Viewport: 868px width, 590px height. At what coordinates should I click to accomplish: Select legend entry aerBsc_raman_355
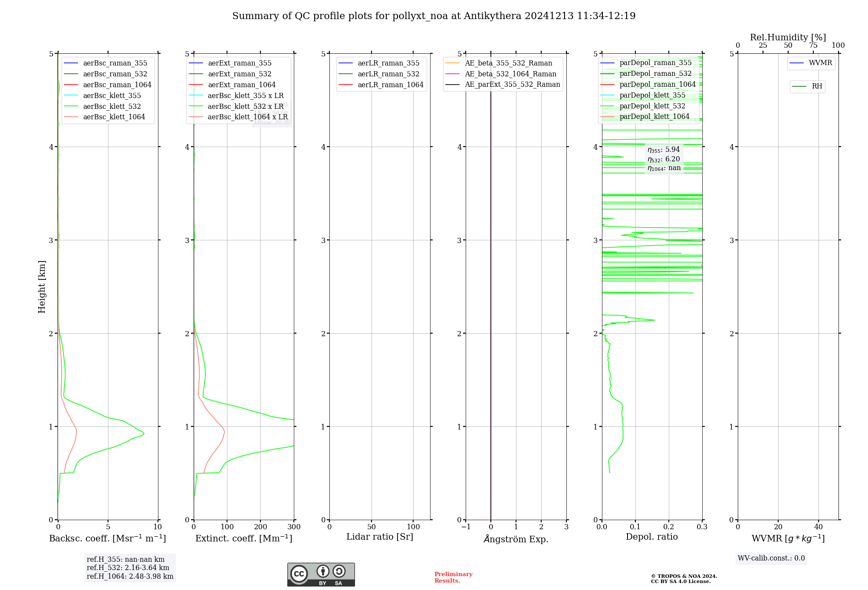point(105,63)
